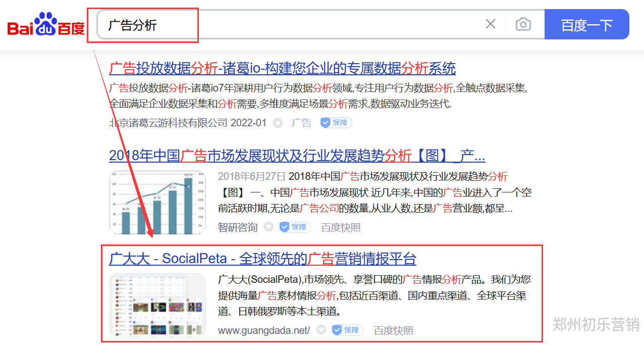
Task: Clear the search box with X icon
Action: click(x=491, y=24)
